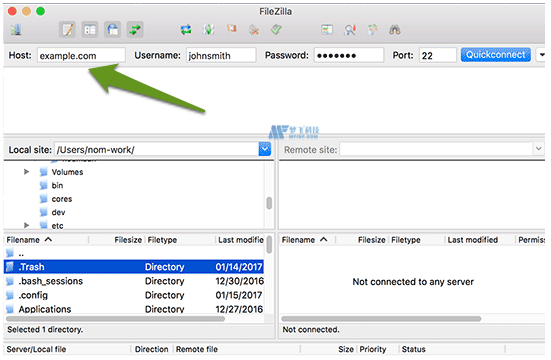
Task: Toggle synchronized browsing icon
Action: click(x=372, y=30)
